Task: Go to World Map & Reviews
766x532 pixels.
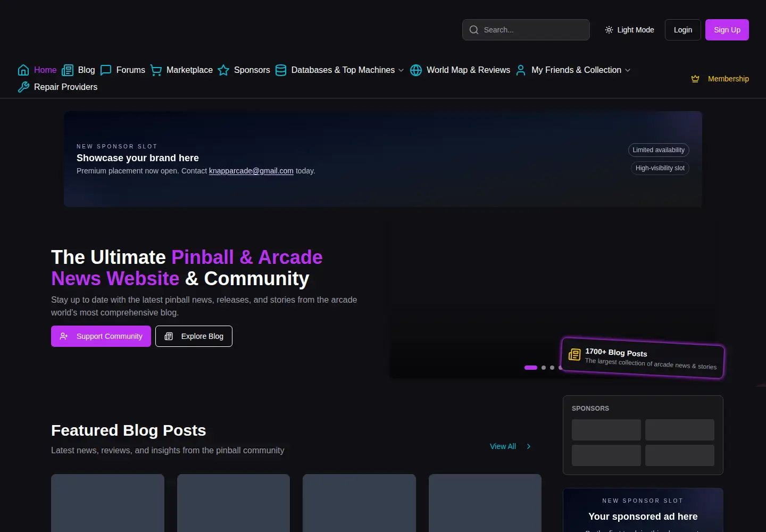Action: click(460, 70)
